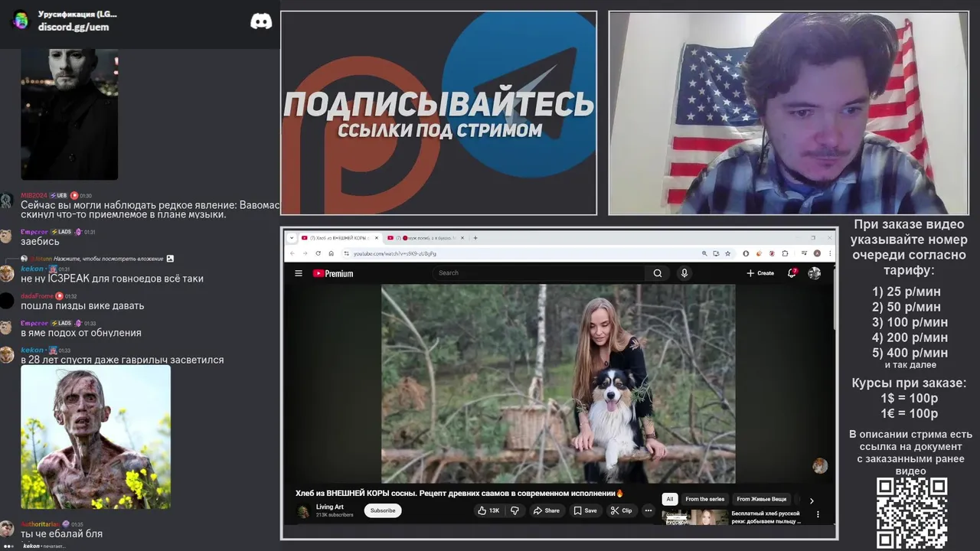980x551 pixels.
Task: Bookmark this page with the star icon
Action: click(x=727, y=253)
